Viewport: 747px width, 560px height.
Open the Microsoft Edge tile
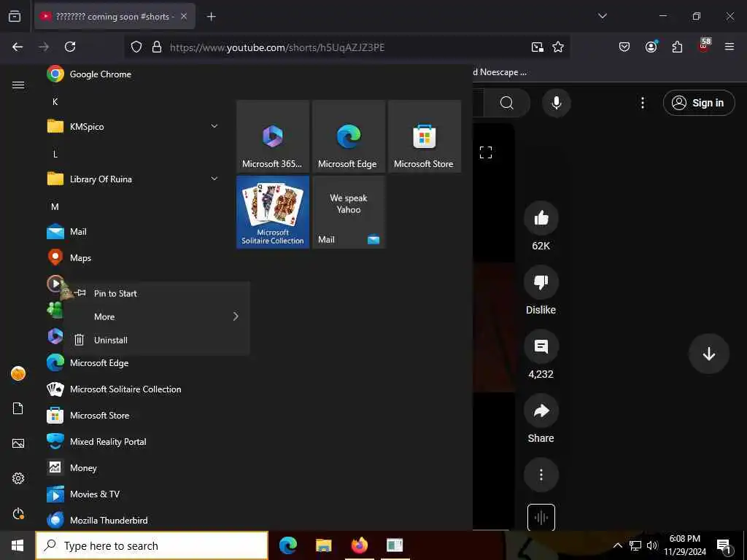[349, 136]
